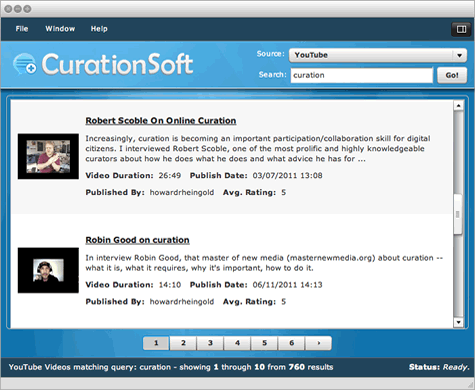
Task: Click the results list scrollbar thumb
Action: [x=458, y=214]
